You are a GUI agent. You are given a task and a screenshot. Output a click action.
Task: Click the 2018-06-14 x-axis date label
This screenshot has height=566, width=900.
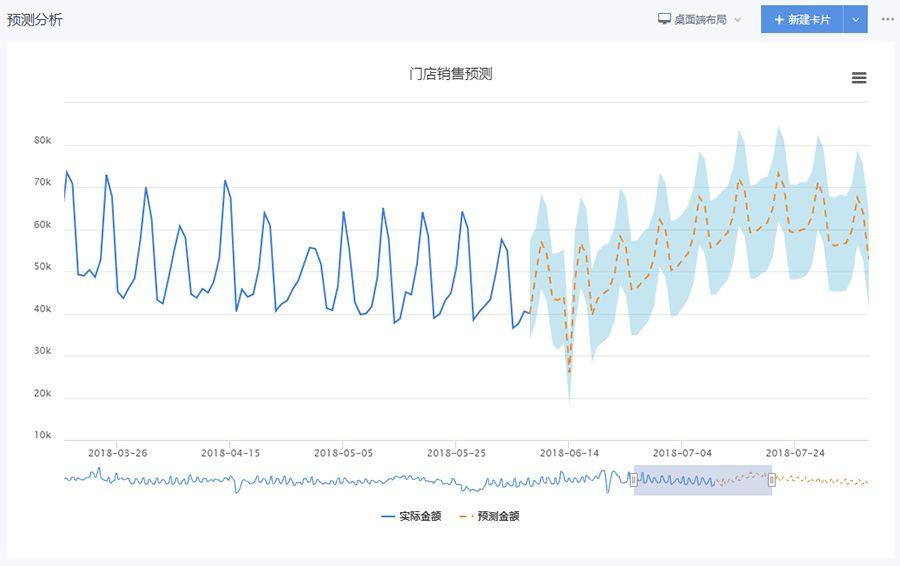569,453
